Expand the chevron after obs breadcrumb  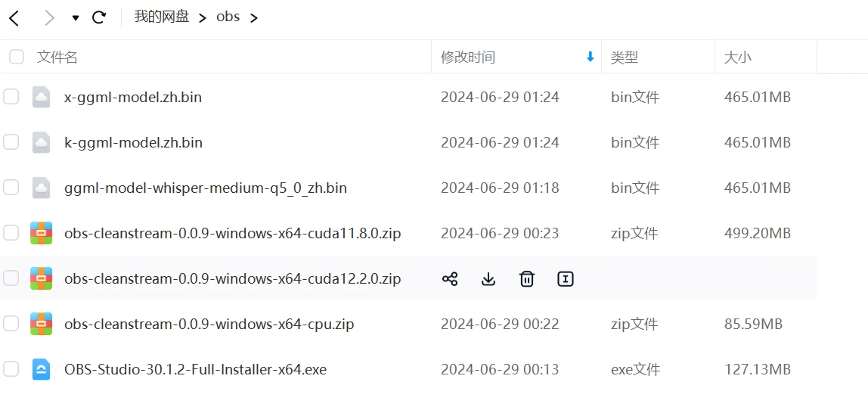point(254,17)
